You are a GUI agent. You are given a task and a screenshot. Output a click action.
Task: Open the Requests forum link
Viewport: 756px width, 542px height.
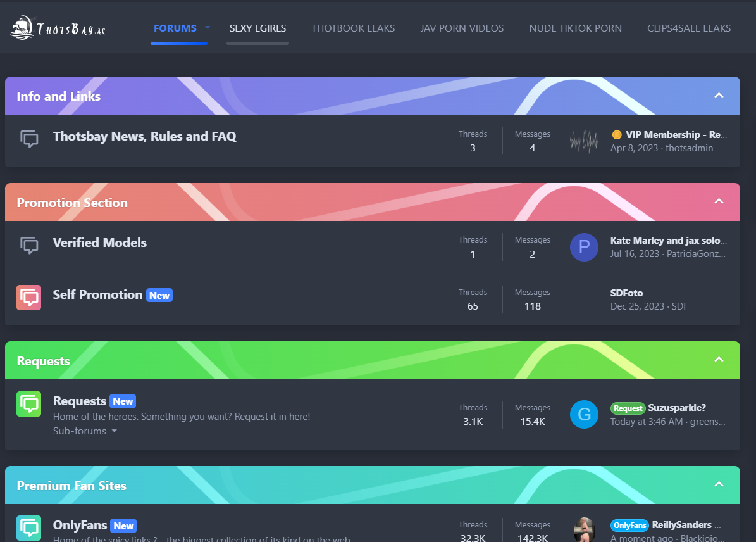(x=80, y=401)
